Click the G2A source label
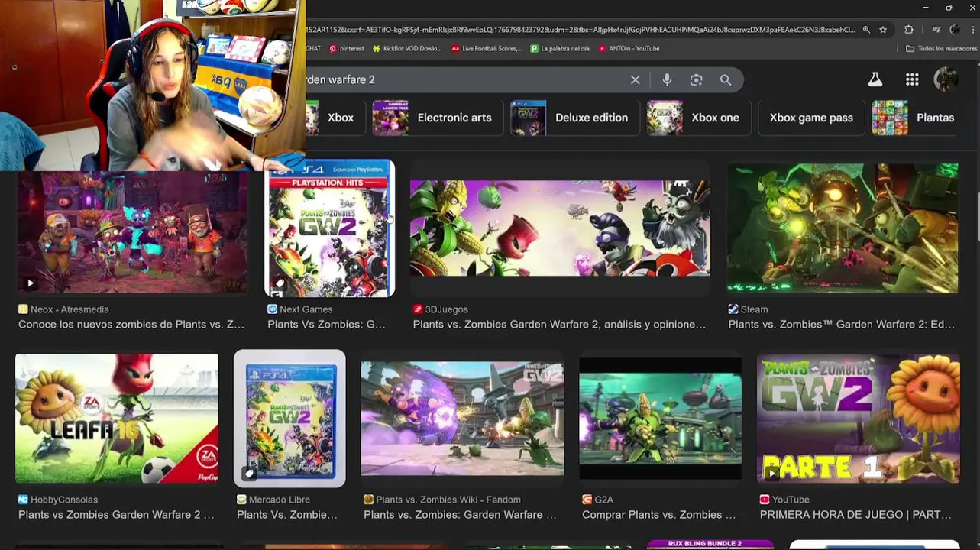 [x=597, y=500]
